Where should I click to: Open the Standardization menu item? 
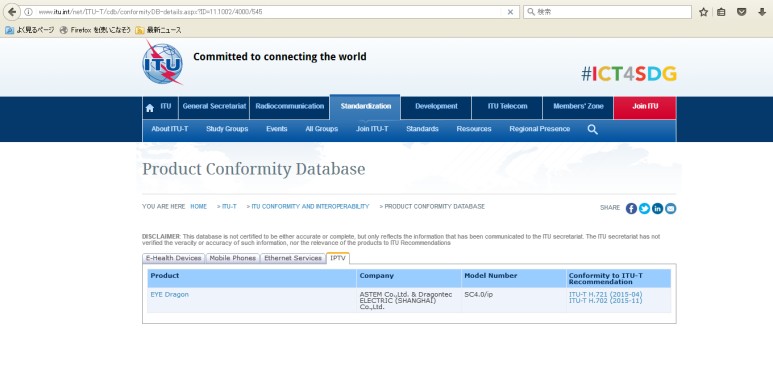(x=365, y=106)
